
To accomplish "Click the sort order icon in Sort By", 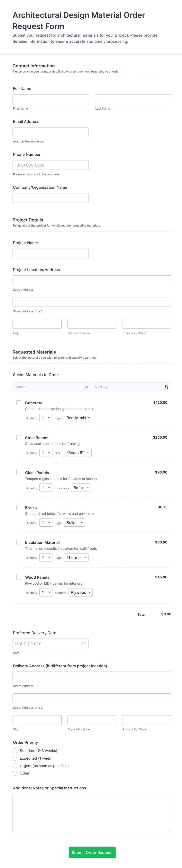I will coord(166,387).
